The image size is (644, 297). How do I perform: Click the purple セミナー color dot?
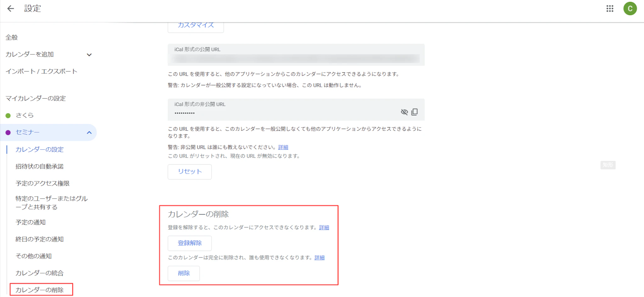[8, 133]
